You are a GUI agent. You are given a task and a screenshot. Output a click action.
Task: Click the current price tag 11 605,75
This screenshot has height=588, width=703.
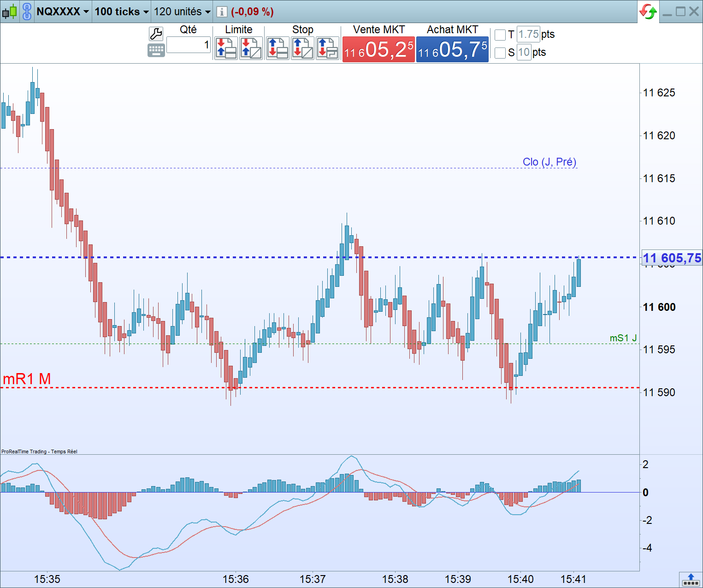[x=672, y=258]
